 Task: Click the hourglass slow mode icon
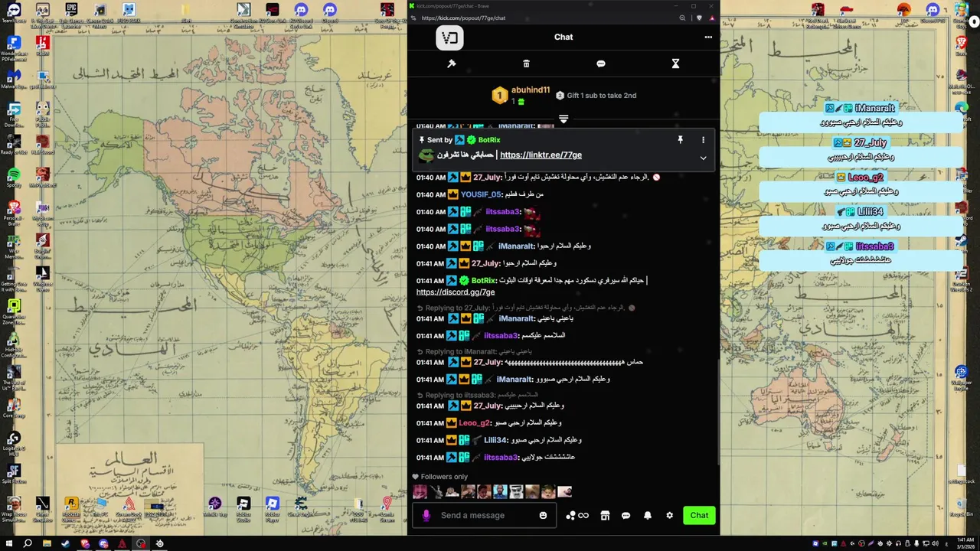coord(675,64)
